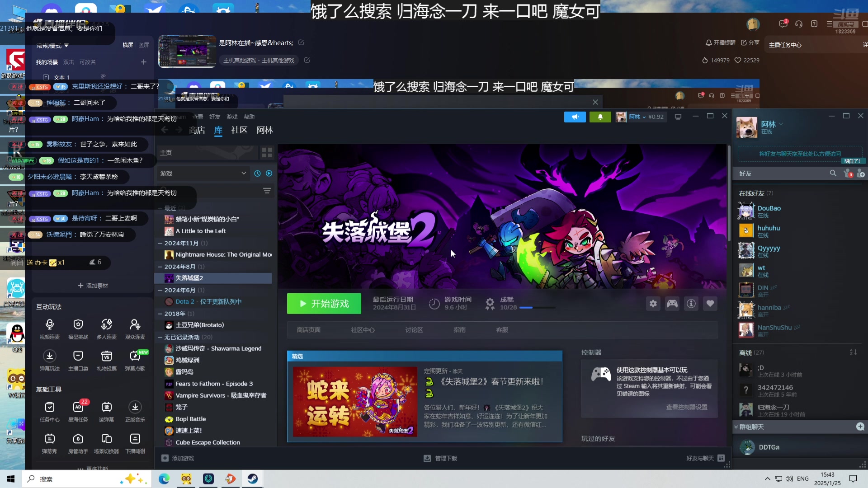This screenshot has height=488, width=868.
Task: Open 管理下载 at bottom bar
Action: click(x=440, y=458)
